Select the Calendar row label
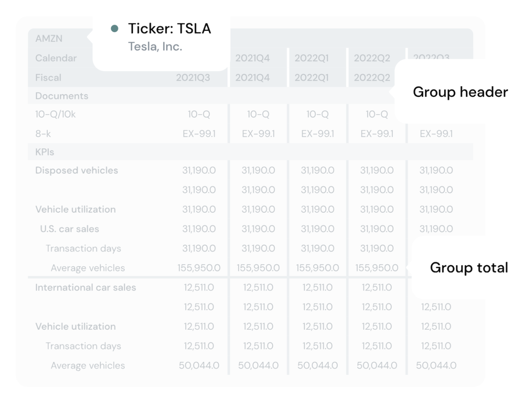Viewport: 532px width, 403px height. coord(56,58)
